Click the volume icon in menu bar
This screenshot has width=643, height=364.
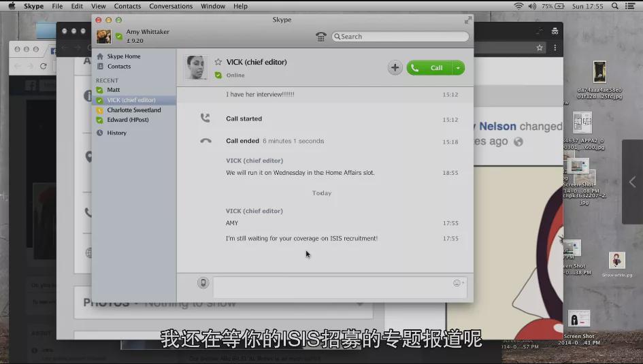tap(532, 6)
